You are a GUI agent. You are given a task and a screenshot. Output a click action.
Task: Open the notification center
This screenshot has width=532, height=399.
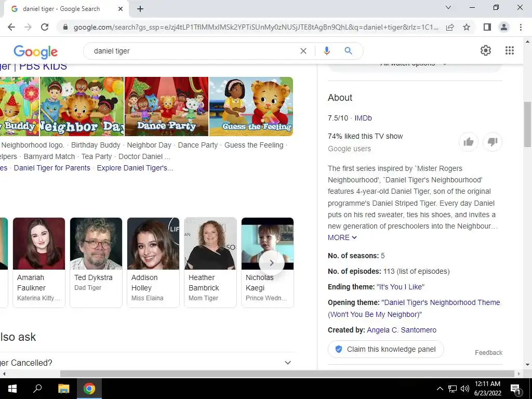click(x=515, y=389)
